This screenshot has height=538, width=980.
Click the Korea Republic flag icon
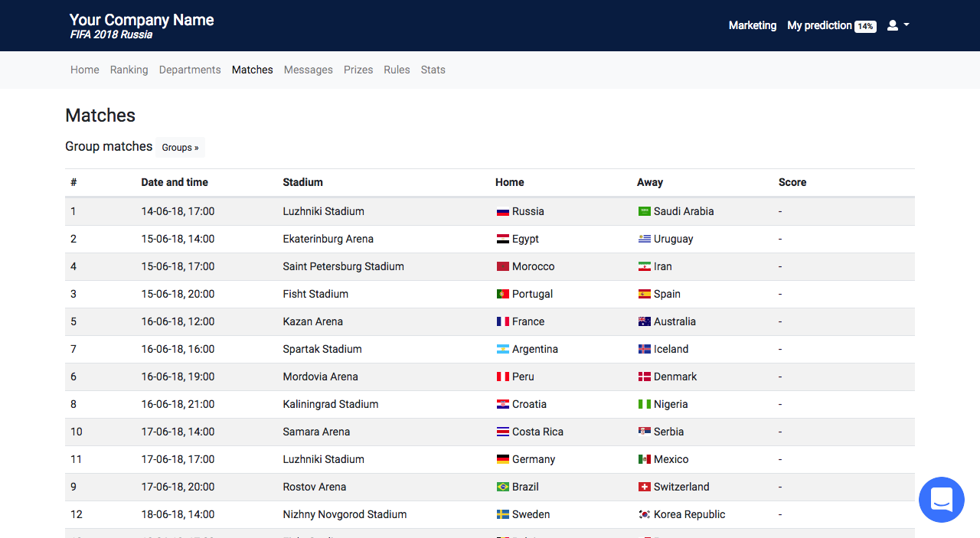pos(645,514)
